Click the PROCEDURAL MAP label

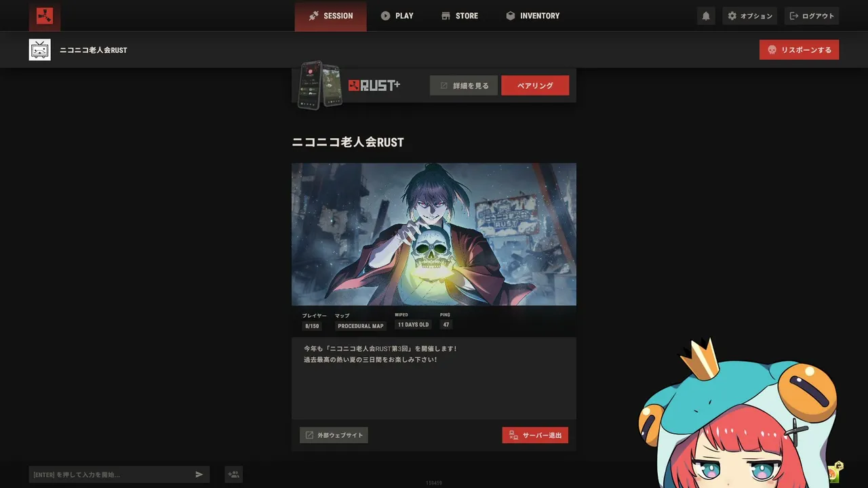click(361, 326)
